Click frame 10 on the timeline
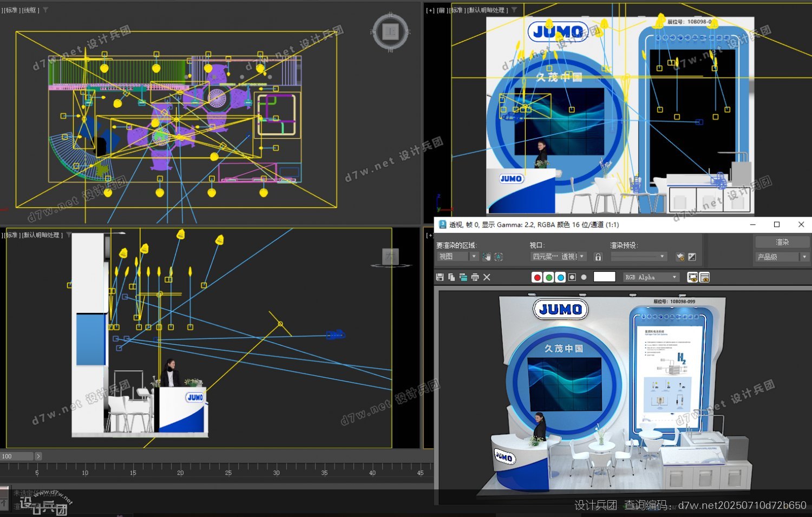Viewport: 812px width, 517px height. point(85,473)
